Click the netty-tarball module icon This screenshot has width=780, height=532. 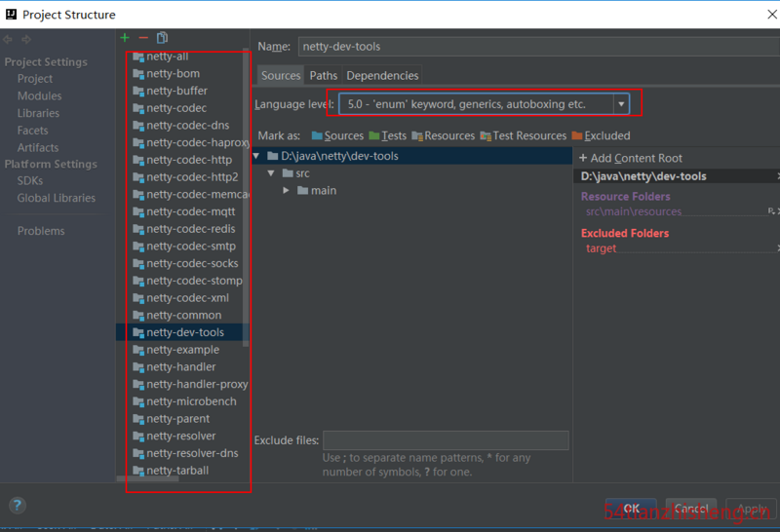pyautogui.click(x=138, y=471)
